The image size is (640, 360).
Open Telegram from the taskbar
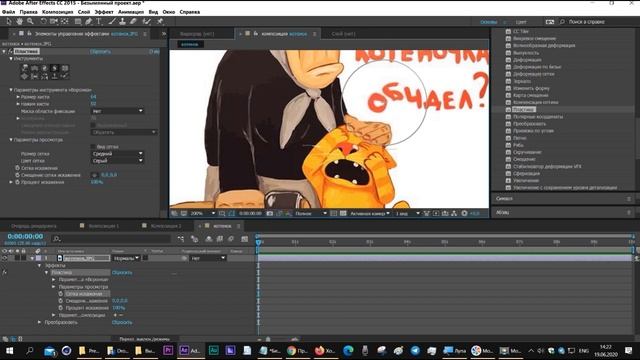pyautogui.click(x=415, y=350)
